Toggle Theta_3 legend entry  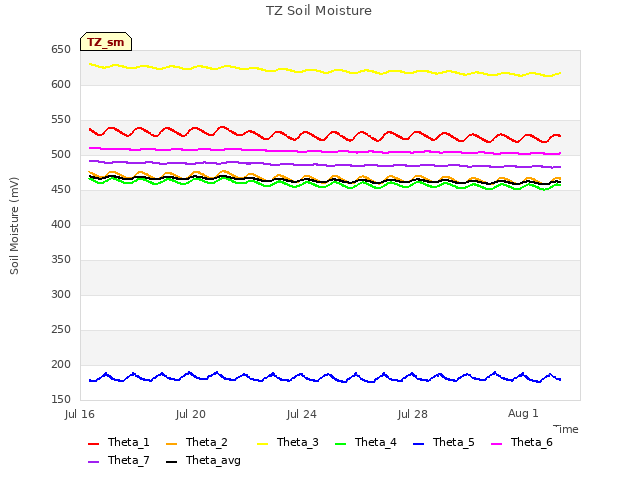[x=288, y=442]
